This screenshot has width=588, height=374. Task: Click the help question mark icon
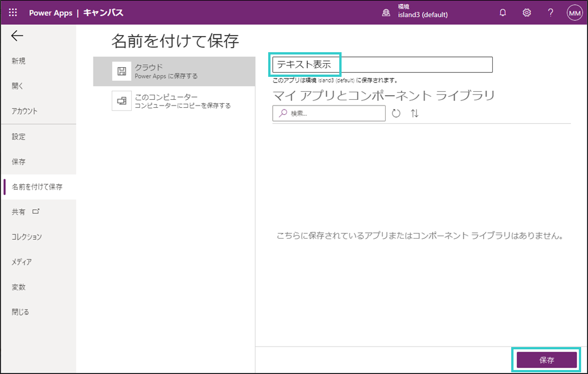pyautogui.click(x=550, y=12)
